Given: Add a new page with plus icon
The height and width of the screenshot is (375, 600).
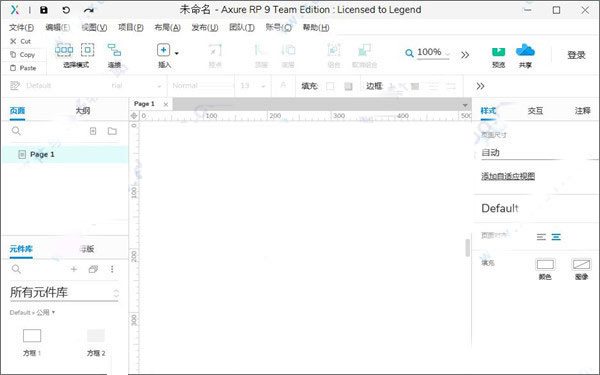Looking at the screenshot, I should (93, 131).
